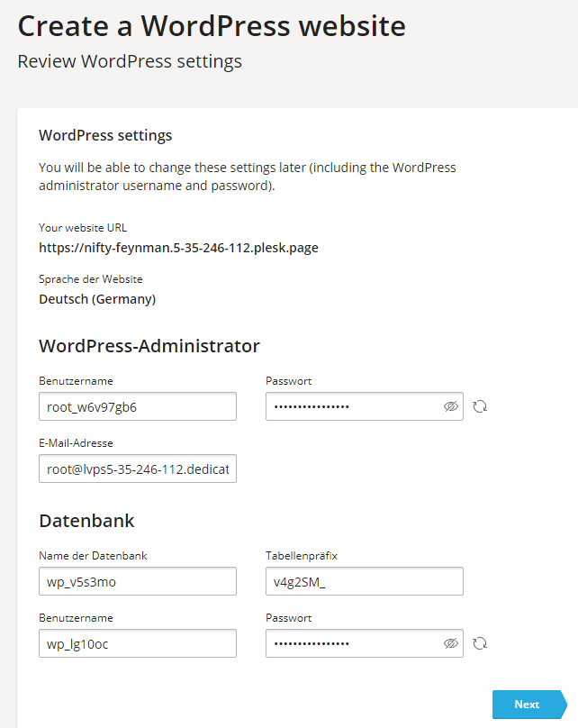The width and height of the screenshot is (578, 728).
Task: Click the nifty-feynman website URL text
Action: 178,248
